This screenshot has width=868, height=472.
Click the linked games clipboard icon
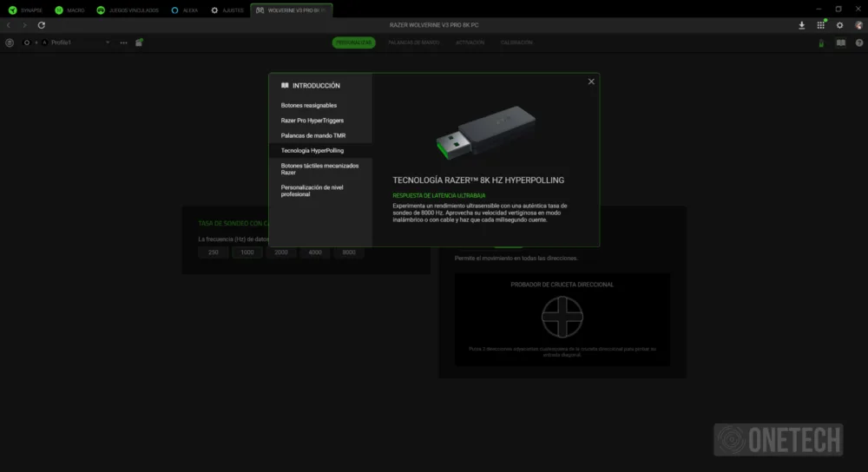pos(139,43)
